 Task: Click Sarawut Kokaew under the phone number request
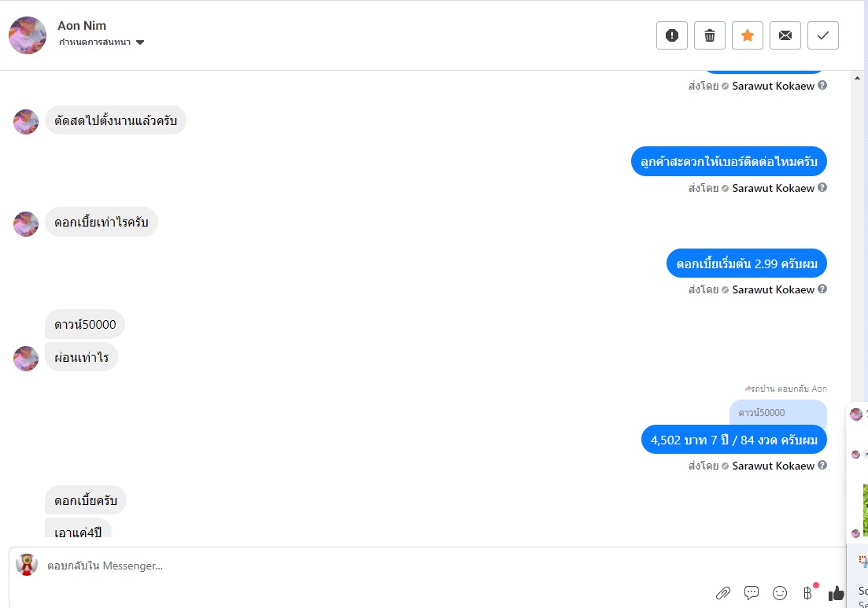pyautogui.click(x=773, y=189)
